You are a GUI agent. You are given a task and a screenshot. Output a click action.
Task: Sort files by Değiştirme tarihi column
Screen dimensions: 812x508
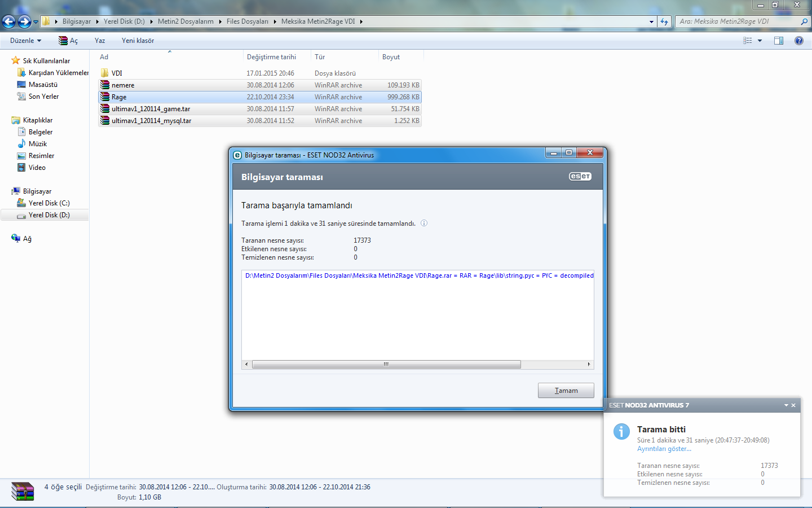click(277, 57)
